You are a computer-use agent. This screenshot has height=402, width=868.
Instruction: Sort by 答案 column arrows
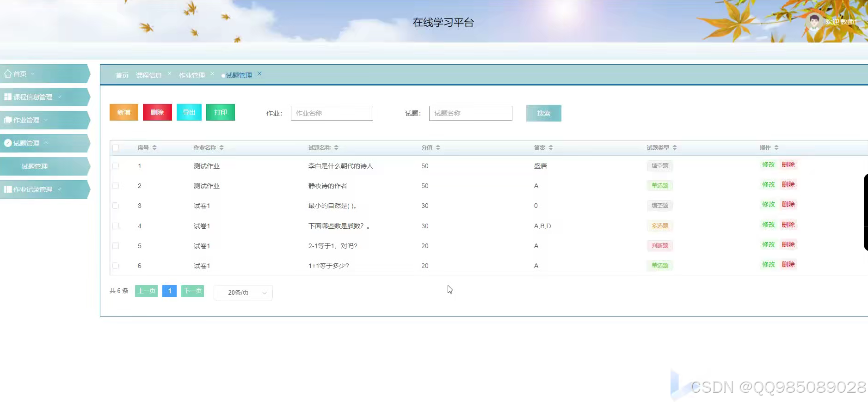[551, 148]
